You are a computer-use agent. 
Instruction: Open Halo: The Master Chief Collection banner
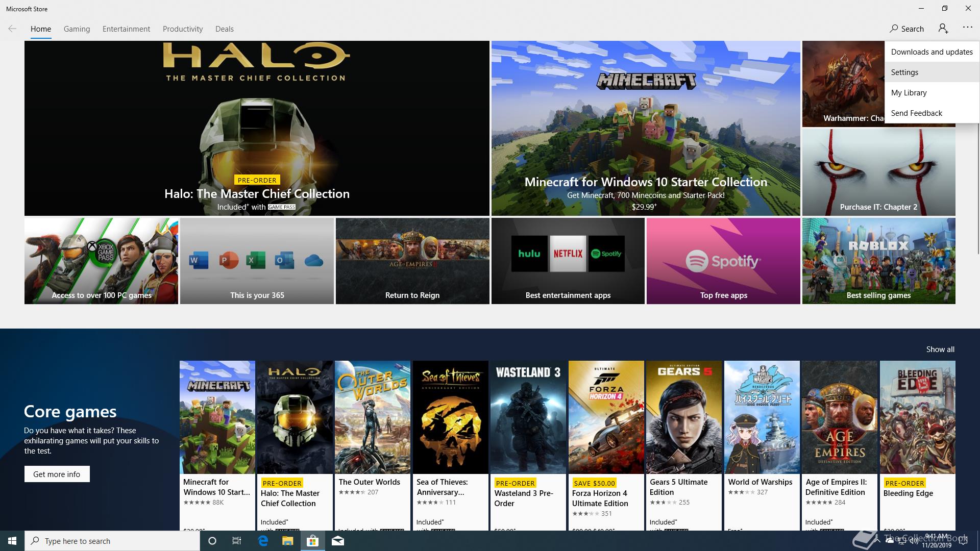(257, 128)
